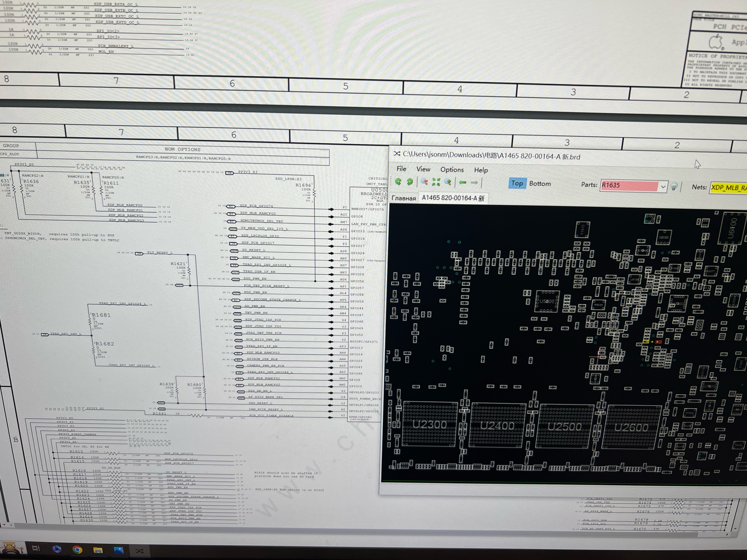Open File Explorer from the taskbar
747x560 pixels.
point(98,550)
